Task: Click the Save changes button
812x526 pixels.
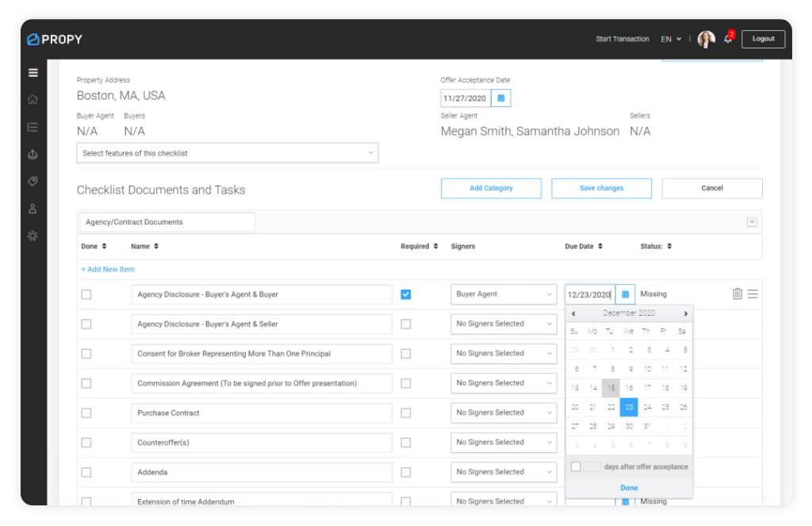Action: 601,188
